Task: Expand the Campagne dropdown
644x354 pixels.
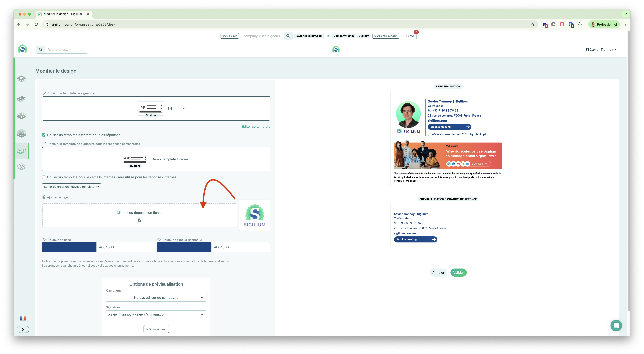Action: click(156, 297)
